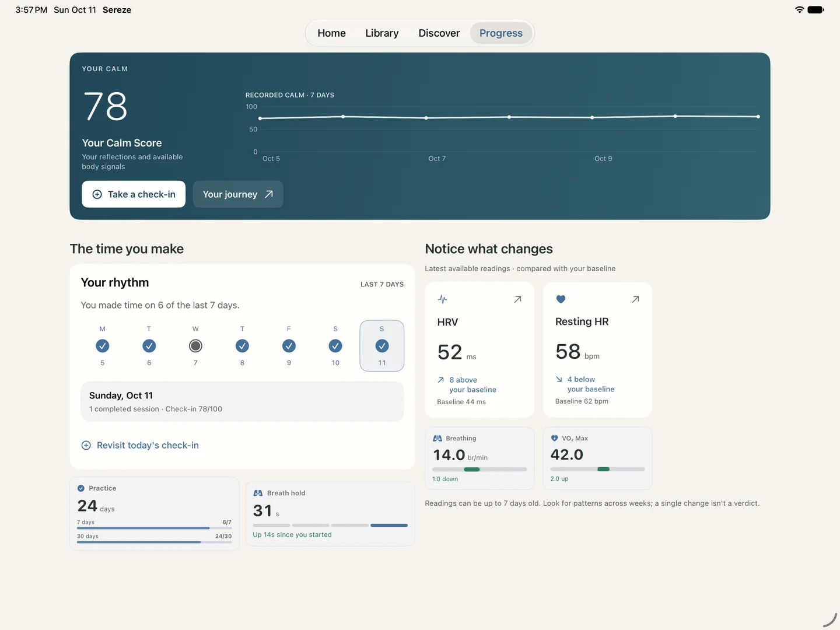Click 'LAST 7 DAYS' label
840x630 pixels.
pos(382,285)
